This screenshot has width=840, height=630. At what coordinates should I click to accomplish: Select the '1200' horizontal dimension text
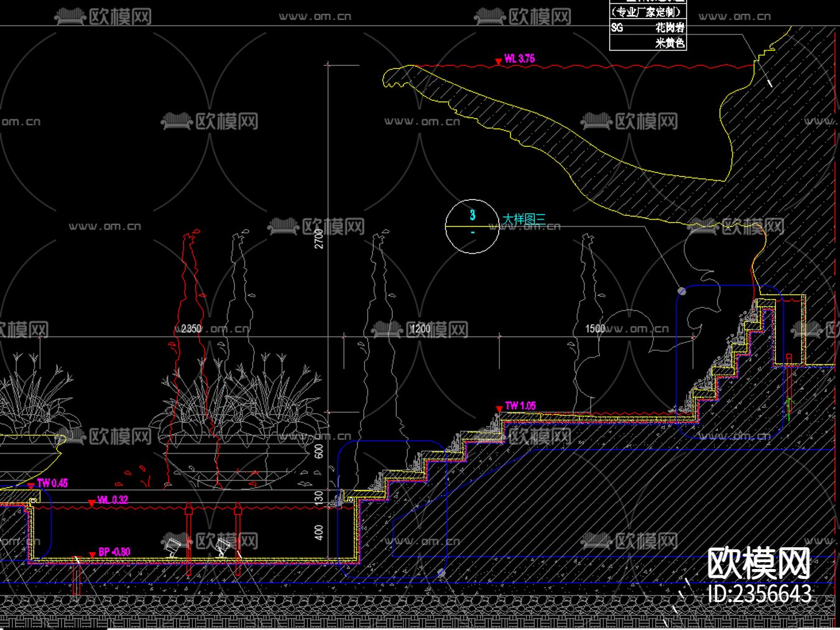(420, 328)
